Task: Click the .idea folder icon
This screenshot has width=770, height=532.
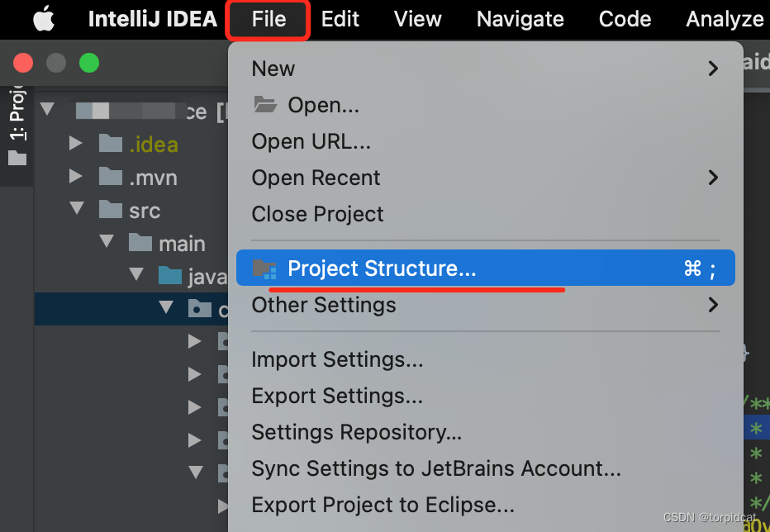Action: [x=111, y=144]
